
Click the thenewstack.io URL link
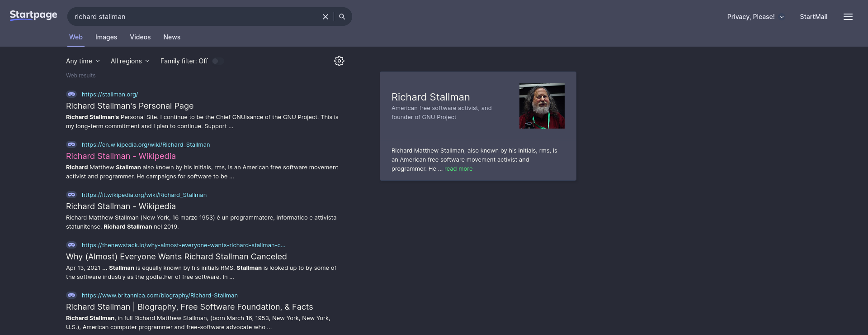(184, 245)
